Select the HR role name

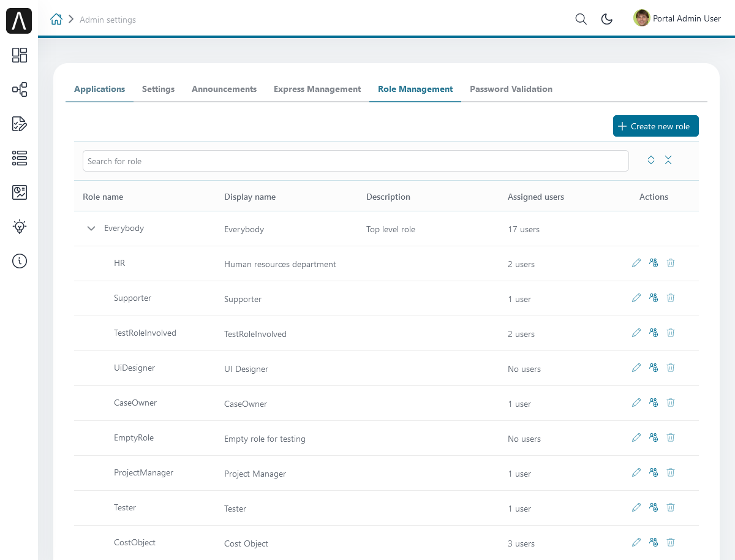pos(119,263)
